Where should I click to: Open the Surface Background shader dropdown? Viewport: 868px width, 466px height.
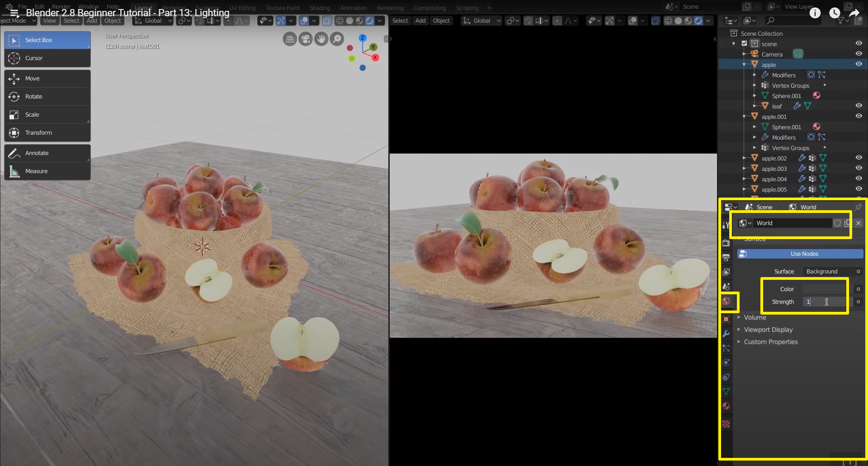[833, 272]
